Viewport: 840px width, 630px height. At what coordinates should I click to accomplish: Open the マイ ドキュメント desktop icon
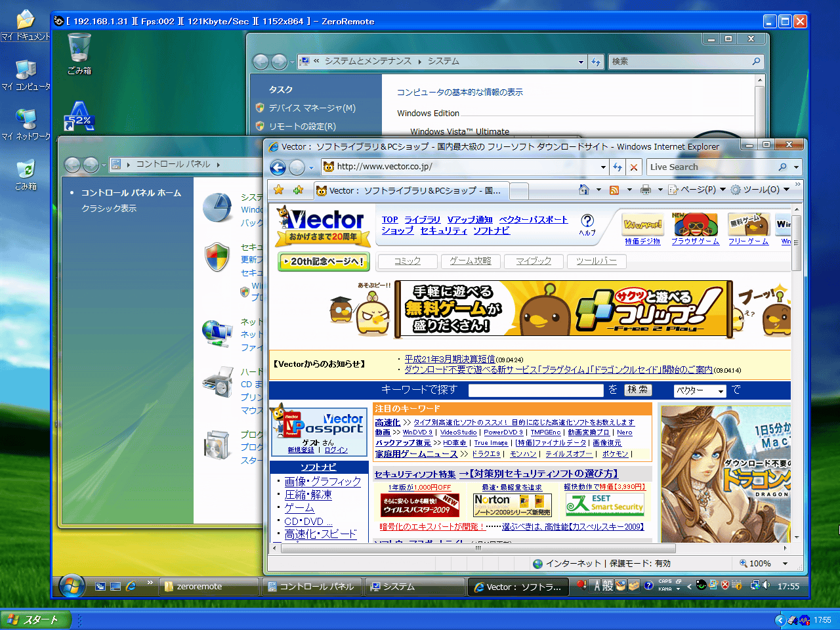coord(26,25)
